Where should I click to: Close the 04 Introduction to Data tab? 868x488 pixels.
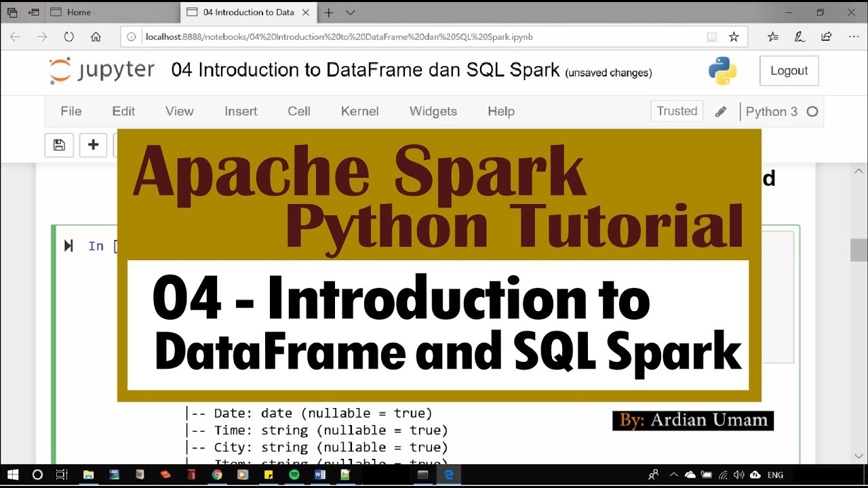[306, 12]
